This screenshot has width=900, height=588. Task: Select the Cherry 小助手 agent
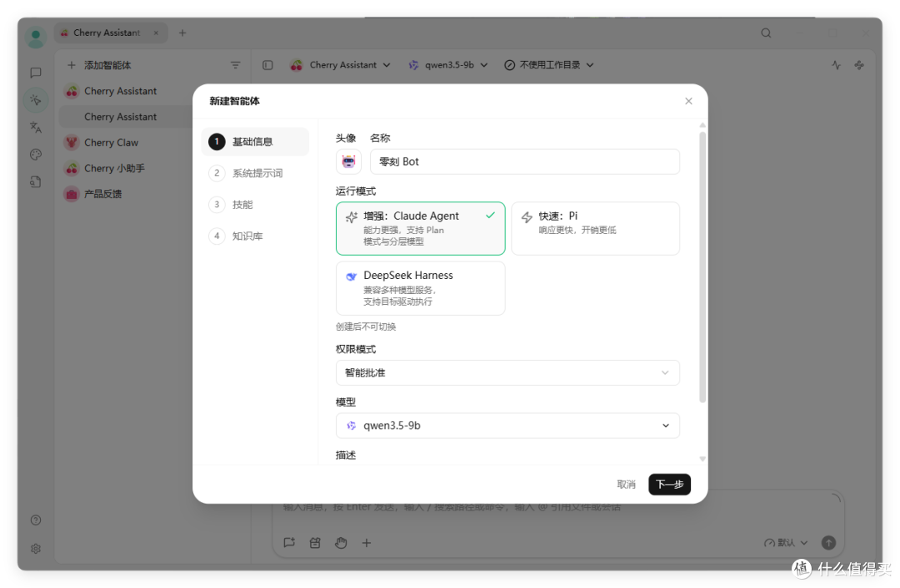pyautogui.click(x=127, y=168)
